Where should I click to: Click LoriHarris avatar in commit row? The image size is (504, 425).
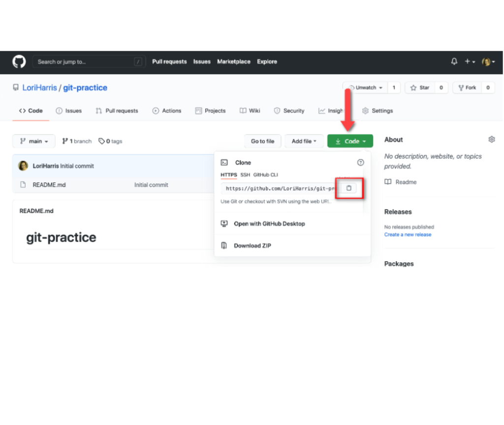click(23, 166)
